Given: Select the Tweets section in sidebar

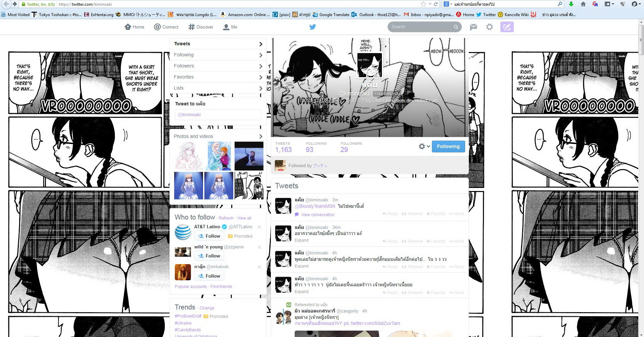Looking at the screenshot, I should (218, 44).
